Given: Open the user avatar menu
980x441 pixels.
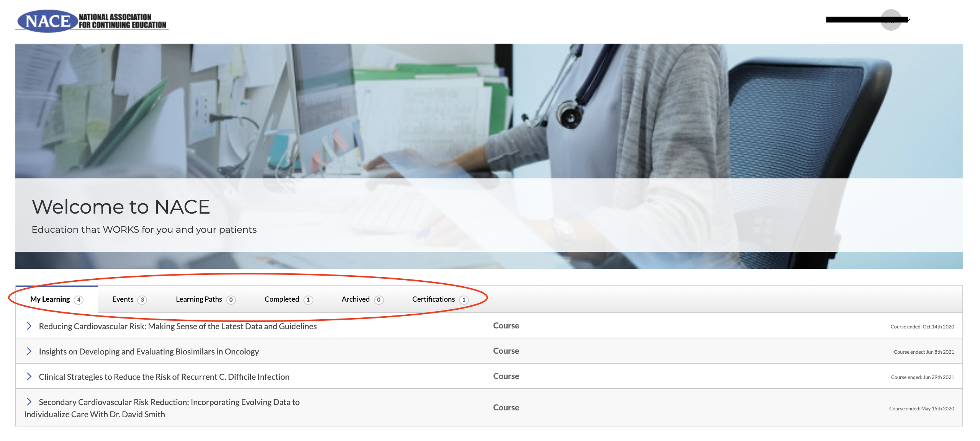Looking at the screenshot, I should pos(891,20).
